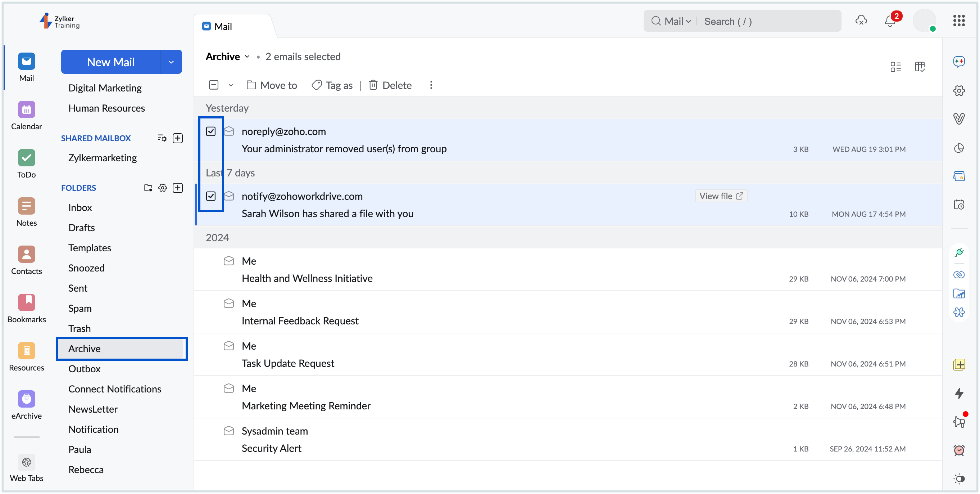This screenshot has height=494, width=980.
Task: Select the Mail tab
Action: click(x=218, y=26)
